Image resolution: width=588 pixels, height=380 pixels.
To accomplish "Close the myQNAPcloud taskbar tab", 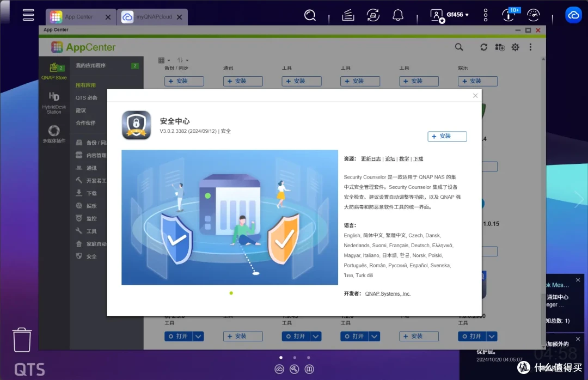I will click(x=179, y=17).
